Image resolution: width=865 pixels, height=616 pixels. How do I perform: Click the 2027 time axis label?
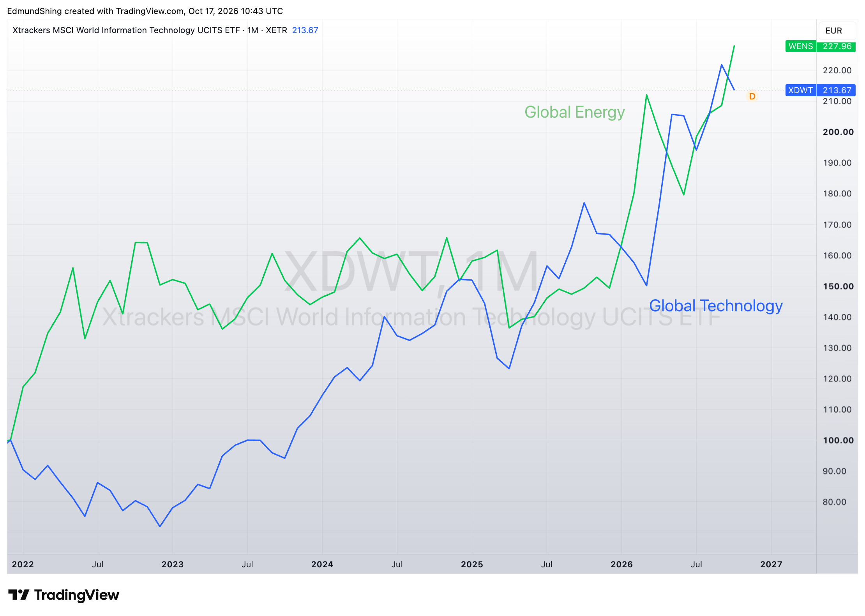coord(771,564)
